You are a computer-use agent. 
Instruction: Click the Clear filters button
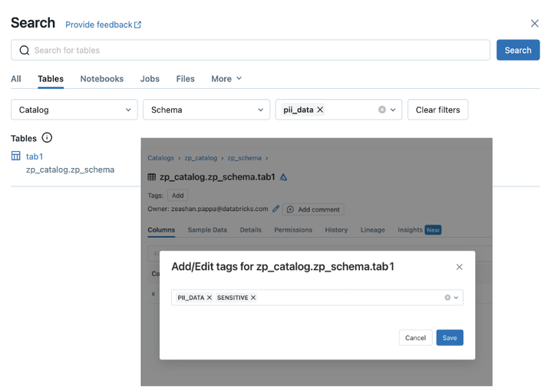point(437,110)
